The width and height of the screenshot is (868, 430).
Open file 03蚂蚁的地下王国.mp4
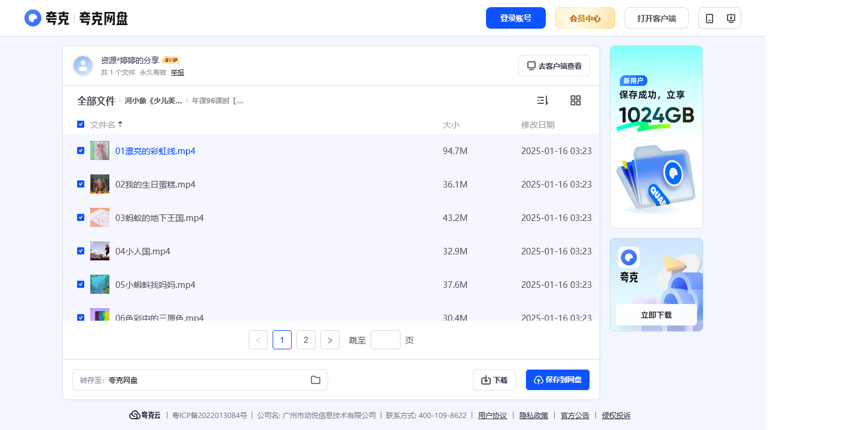pyautogui.click(x=160, y=218)
